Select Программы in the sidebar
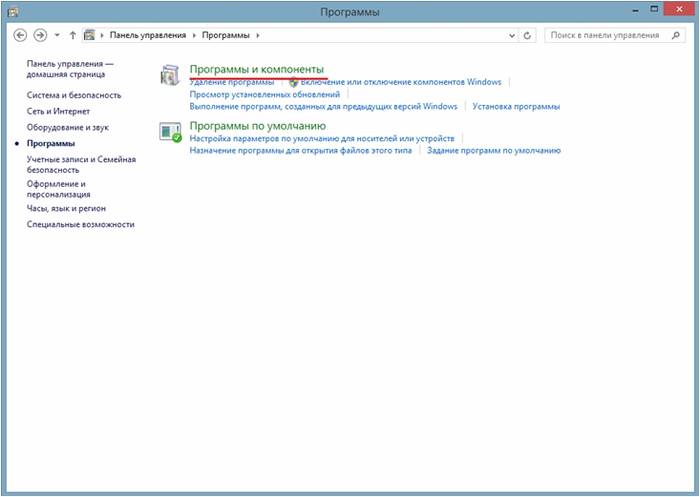This screenshot has width=700, height=497. (x=51, y=143)
